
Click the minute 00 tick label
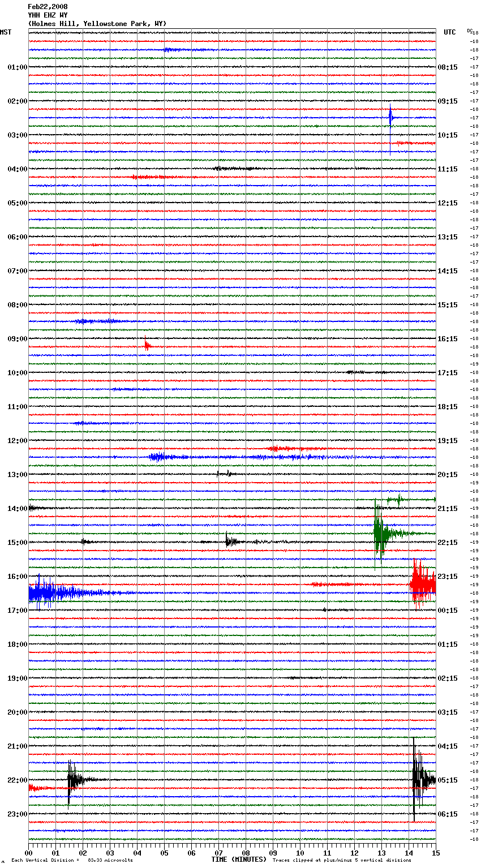[28, 853]
